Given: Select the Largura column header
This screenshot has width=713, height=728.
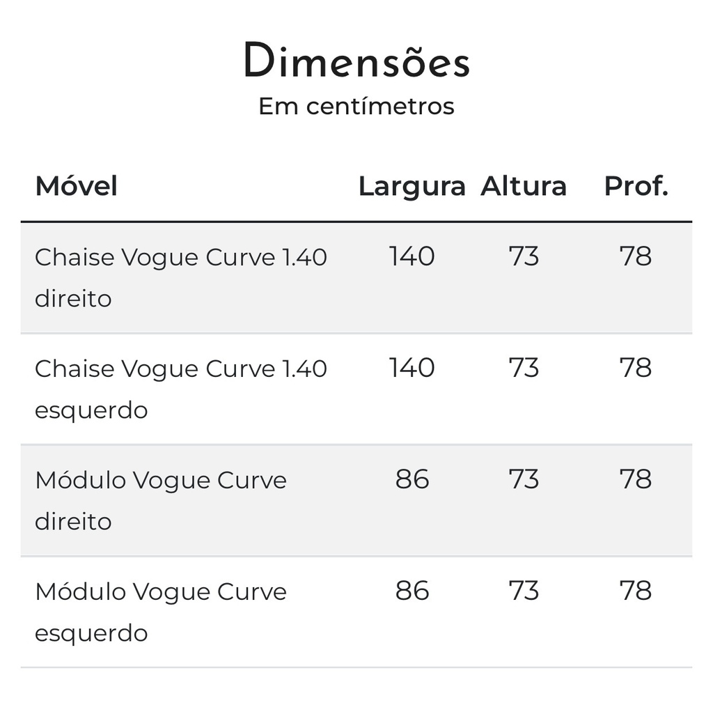Looking at the screenshot, I should [412, 187].
